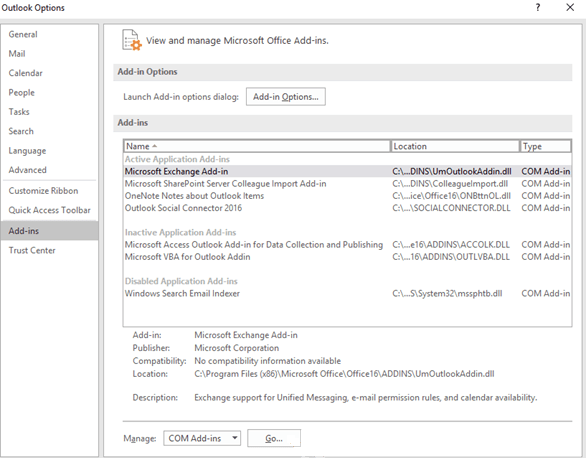Click the mssphtb.dll location cell
Screen dimensions: 586x458
(447, 294)
